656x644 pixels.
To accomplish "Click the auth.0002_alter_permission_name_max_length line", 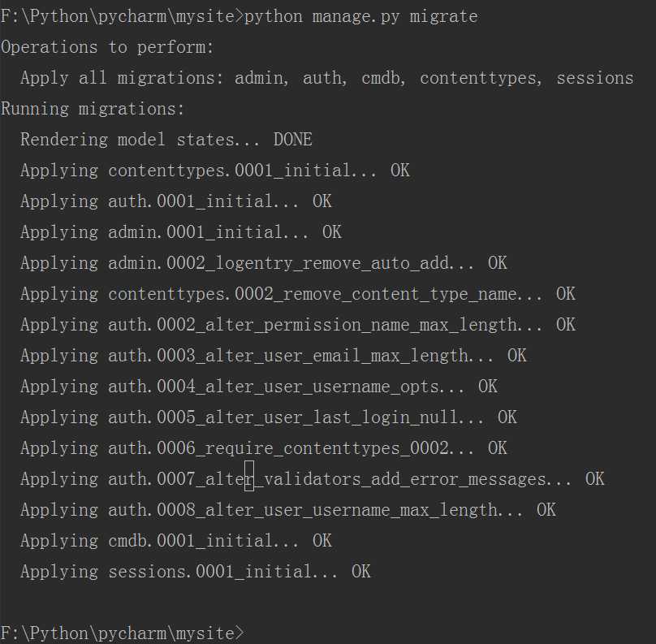I will pos(298,325).
